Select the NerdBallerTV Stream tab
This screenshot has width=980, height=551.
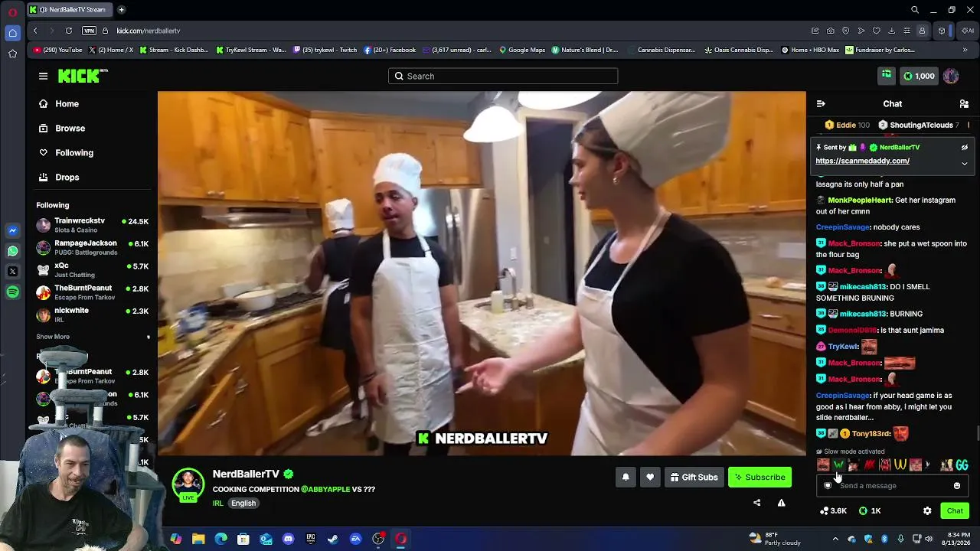point(69,9)
